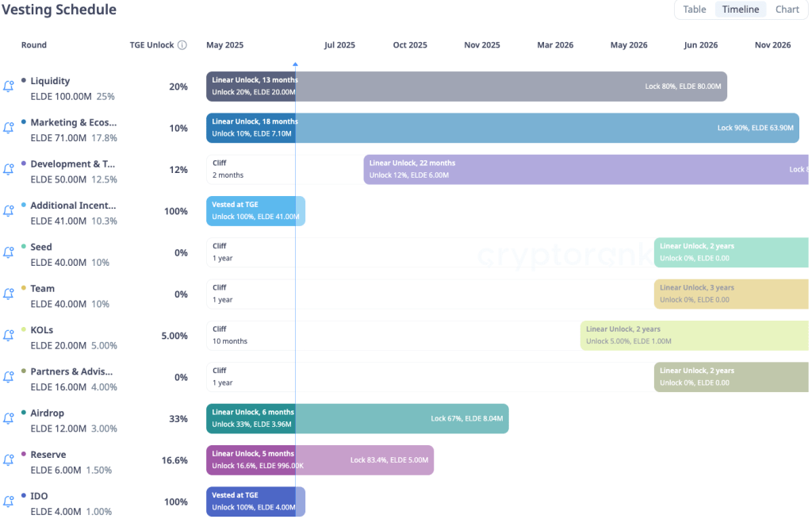
Task: Click the Reserve round notification bell
Action: (x=9, y=460)
